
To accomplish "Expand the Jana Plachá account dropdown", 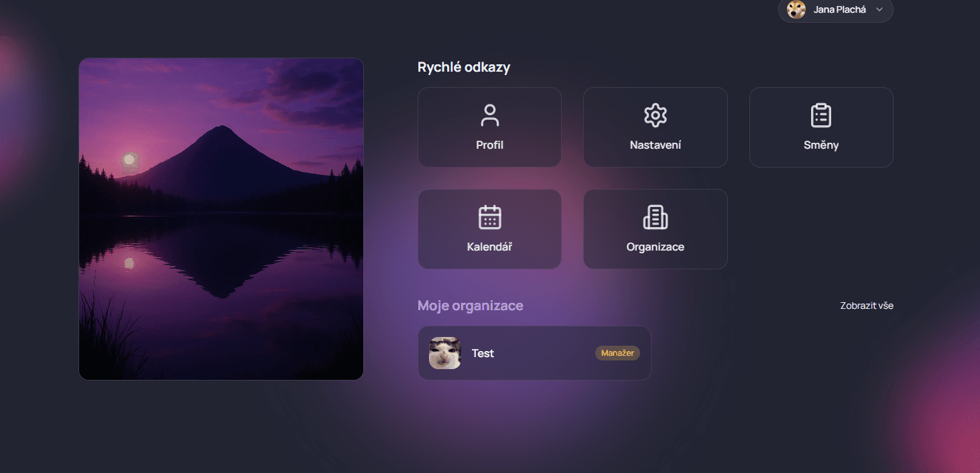I will tap(835, 10).
